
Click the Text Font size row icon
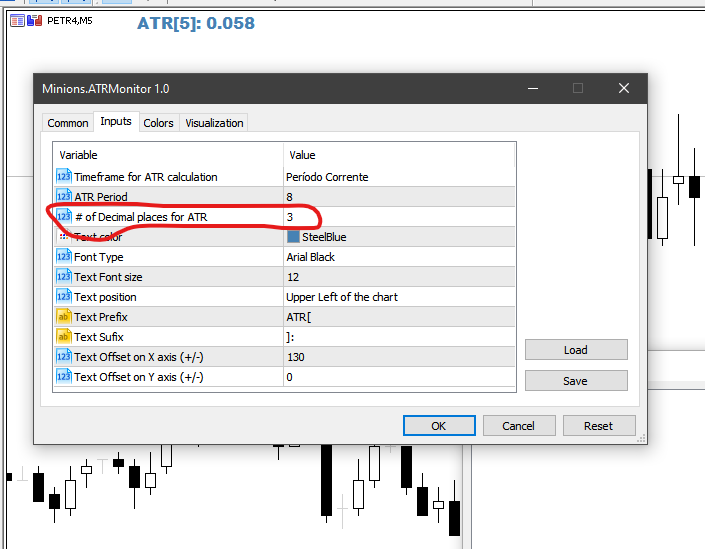coord(64,277)
